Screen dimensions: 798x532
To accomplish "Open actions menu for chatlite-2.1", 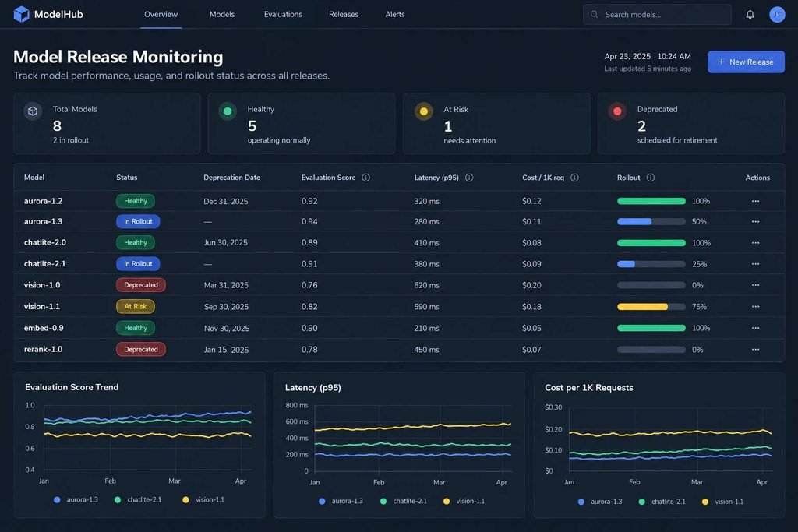I will click(755, 263).
